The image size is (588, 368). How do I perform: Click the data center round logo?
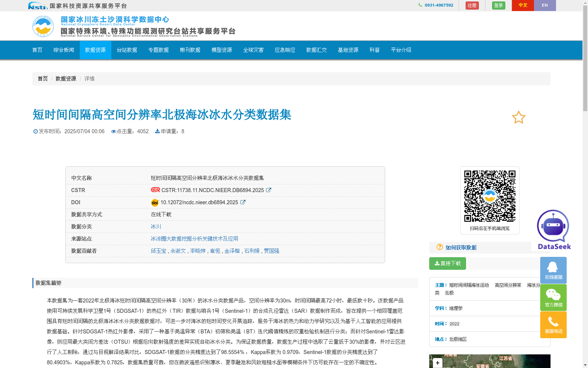(x=43, y=26)
